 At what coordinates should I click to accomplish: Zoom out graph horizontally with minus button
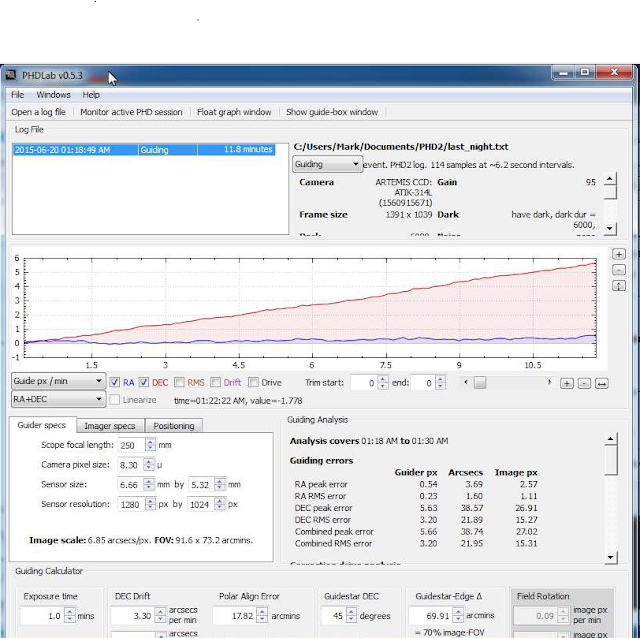[x=584, y=383]
